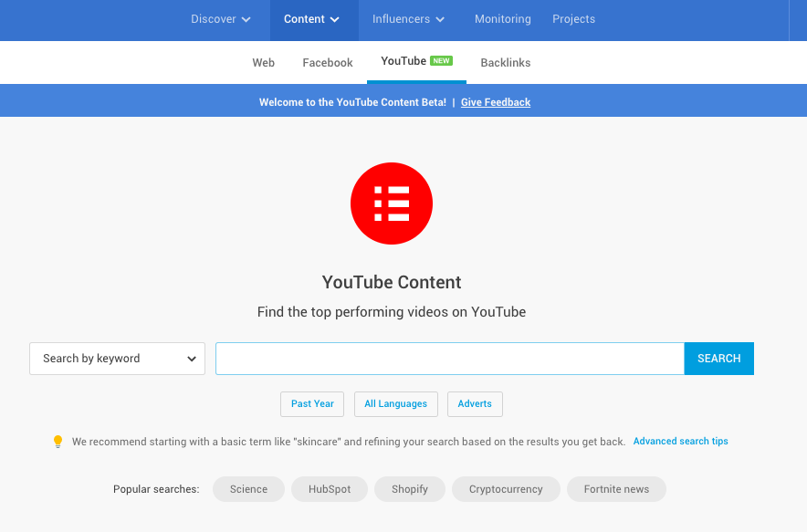Click the Adverts filter button
Screen dimensions: 807x532
click(475, 404)
